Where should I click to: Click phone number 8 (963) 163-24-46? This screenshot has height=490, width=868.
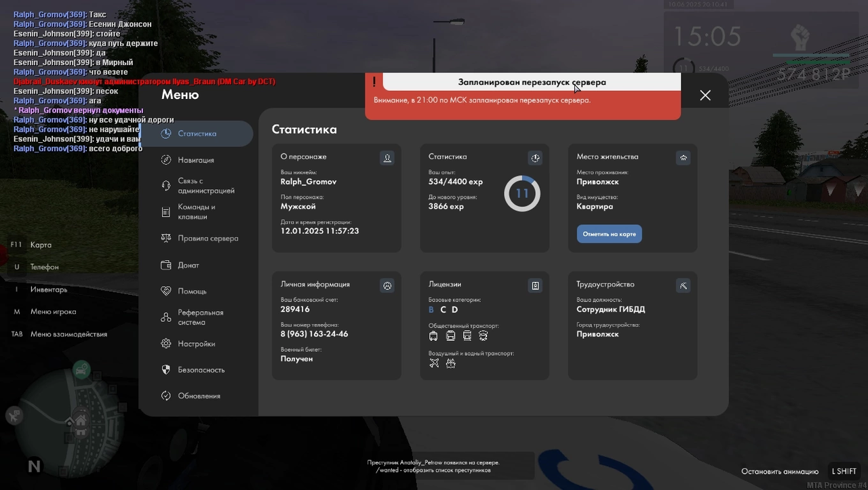[x=315, y=334]
